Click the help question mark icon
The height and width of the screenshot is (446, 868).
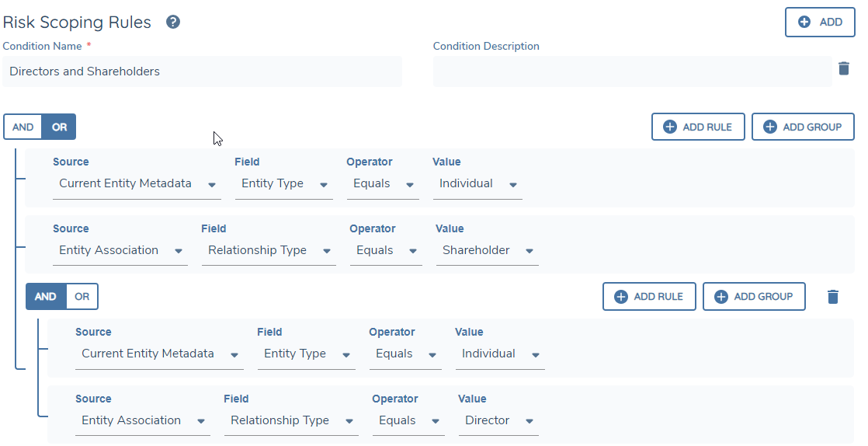173,22
